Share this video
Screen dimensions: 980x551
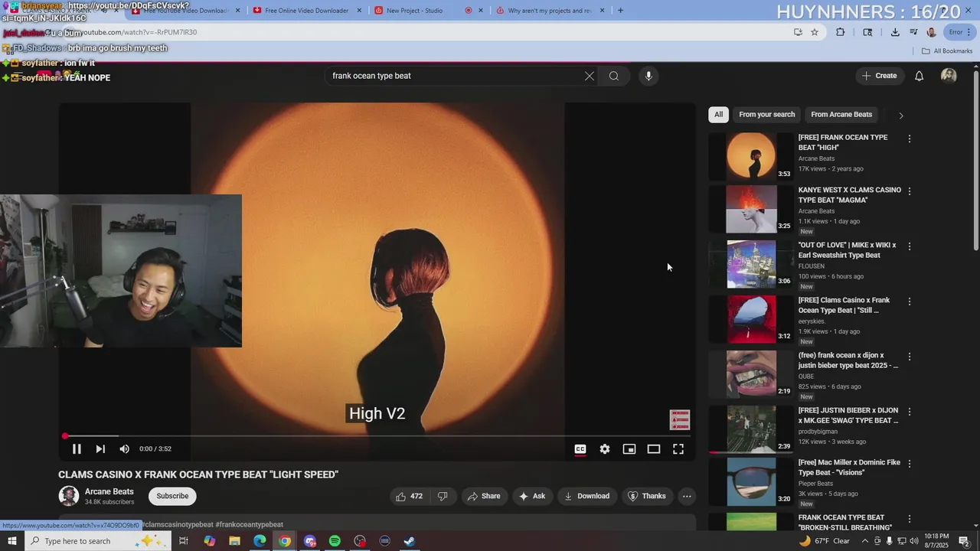483,496
